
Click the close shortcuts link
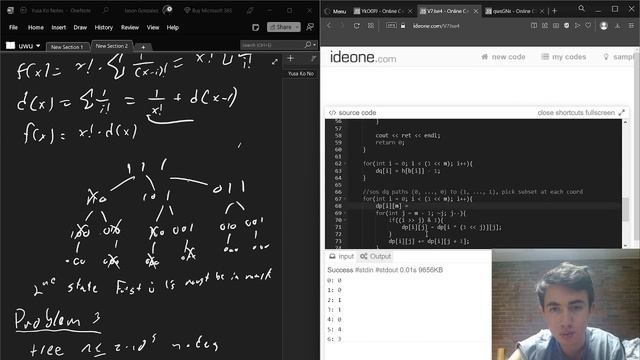pos(561,113)
